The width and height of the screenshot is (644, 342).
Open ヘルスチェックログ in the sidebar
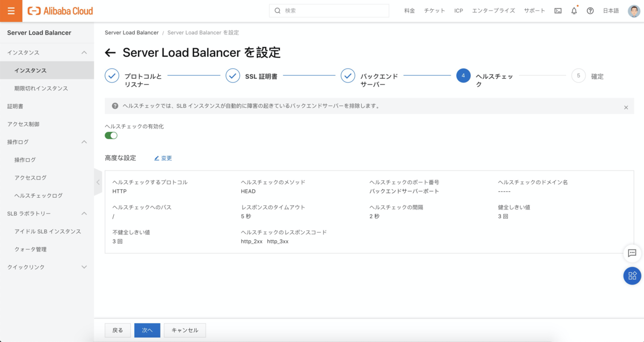pyautogui.click(x=39, y=196)
